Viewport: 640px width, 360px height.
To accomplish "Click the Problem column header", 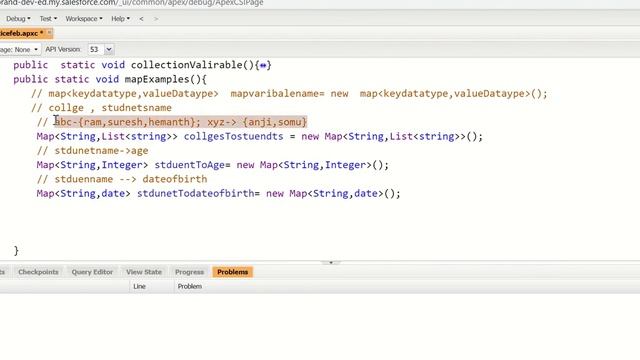I will click(190, 287).
